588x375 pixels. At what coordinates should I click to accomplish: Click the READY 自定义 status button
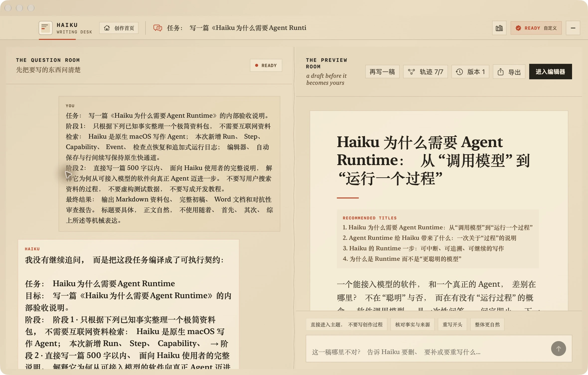(536, 28)
